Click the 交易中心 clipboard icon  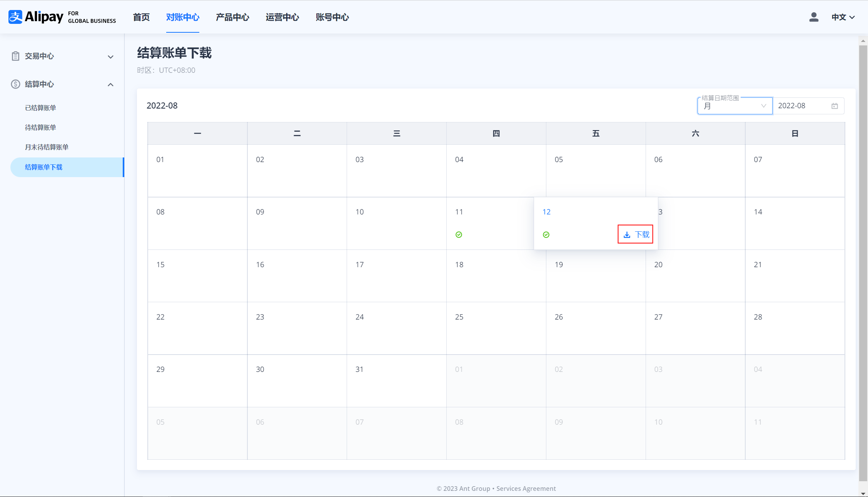click(15, 56)
